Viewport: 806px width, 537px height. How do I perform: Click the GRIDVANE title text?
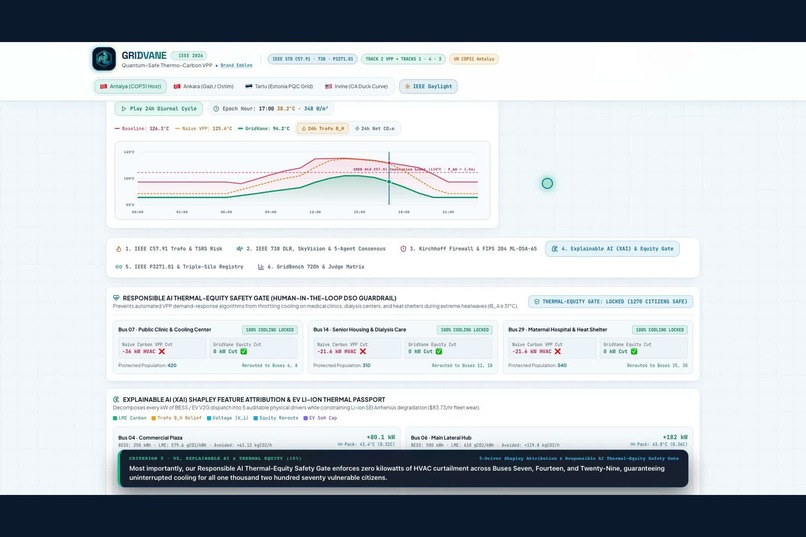[144, 55]
